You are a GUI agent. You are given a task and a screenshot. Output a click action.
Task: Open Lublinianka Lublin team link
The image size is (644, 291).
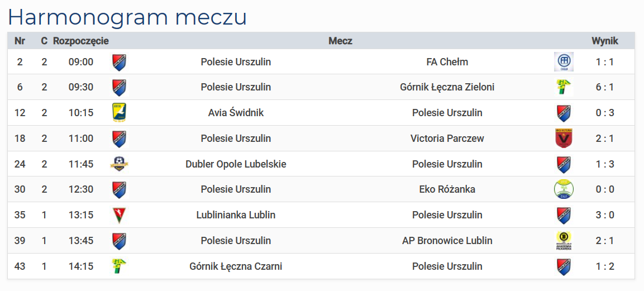click(x=236, y=215)
